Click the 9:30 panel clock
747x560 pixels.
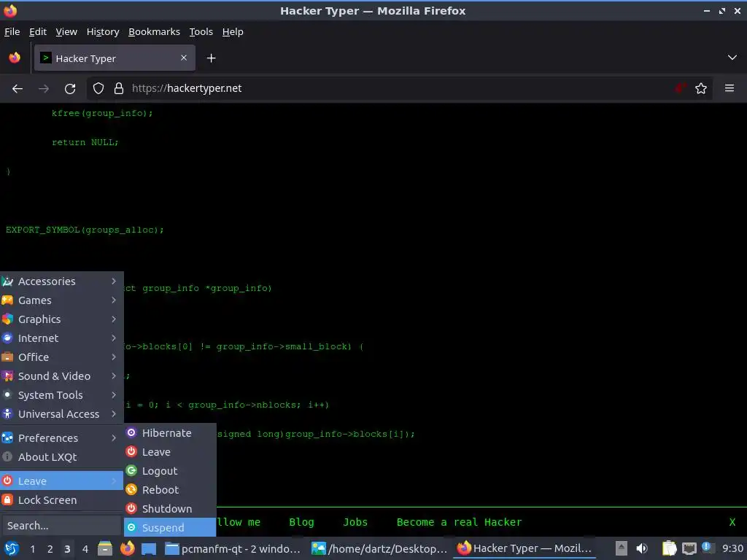[x=732, y=548]
